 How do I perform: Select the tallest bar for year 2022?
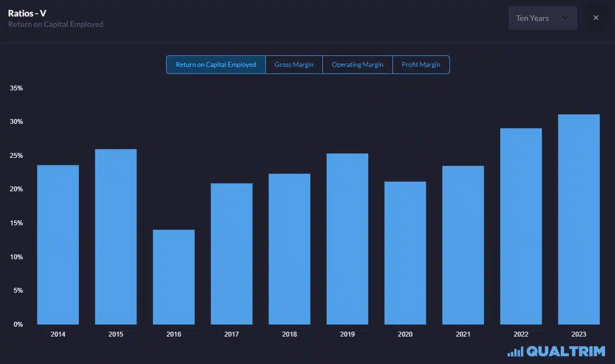tap(521, 225)
